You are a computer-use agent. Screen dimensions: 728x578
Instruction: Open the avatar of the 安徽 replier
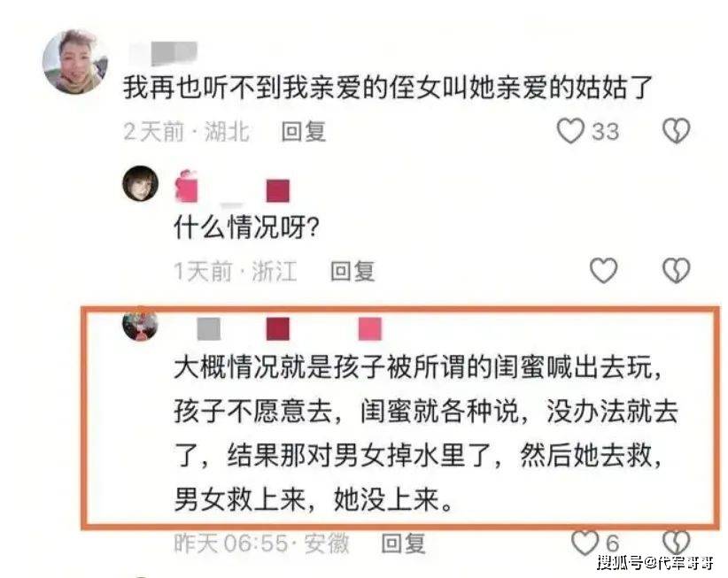click(x=140, y=324)
